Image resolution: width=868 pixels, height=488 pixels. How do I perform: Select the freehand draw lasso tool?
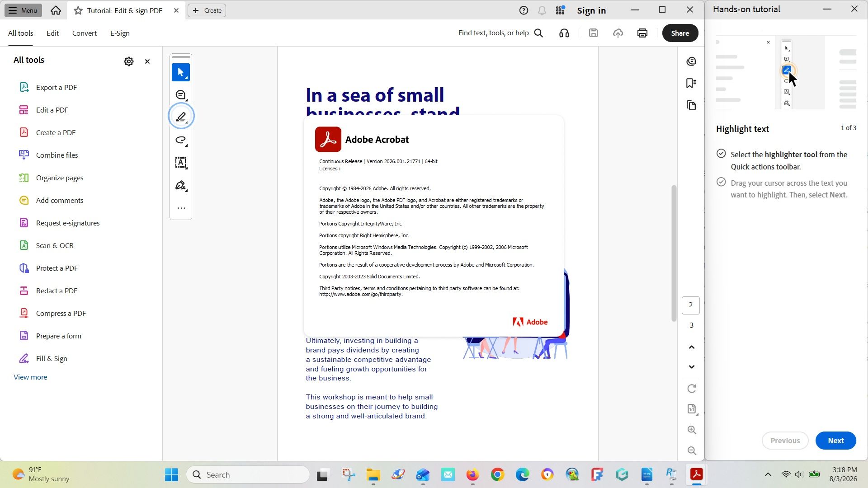tap(181, 140)
